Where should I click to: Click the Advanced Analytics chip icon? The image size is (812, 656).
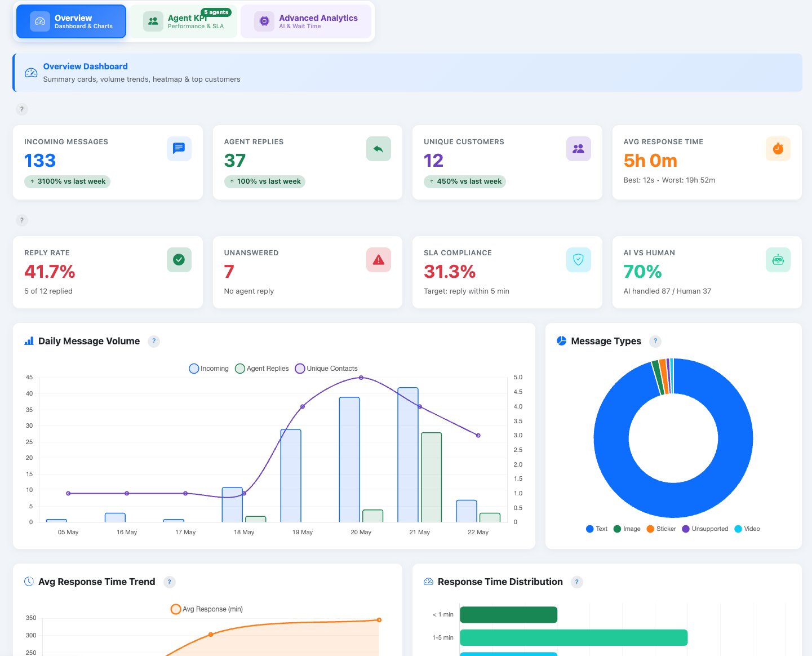(264, 21)
